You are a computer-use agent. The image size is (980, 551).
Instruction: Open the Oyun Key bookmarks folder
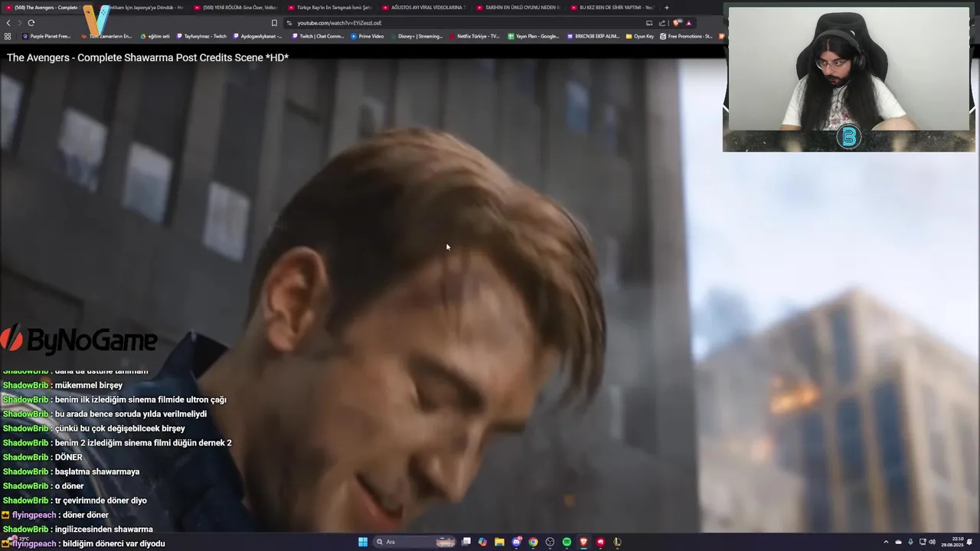tap(640, 36)
